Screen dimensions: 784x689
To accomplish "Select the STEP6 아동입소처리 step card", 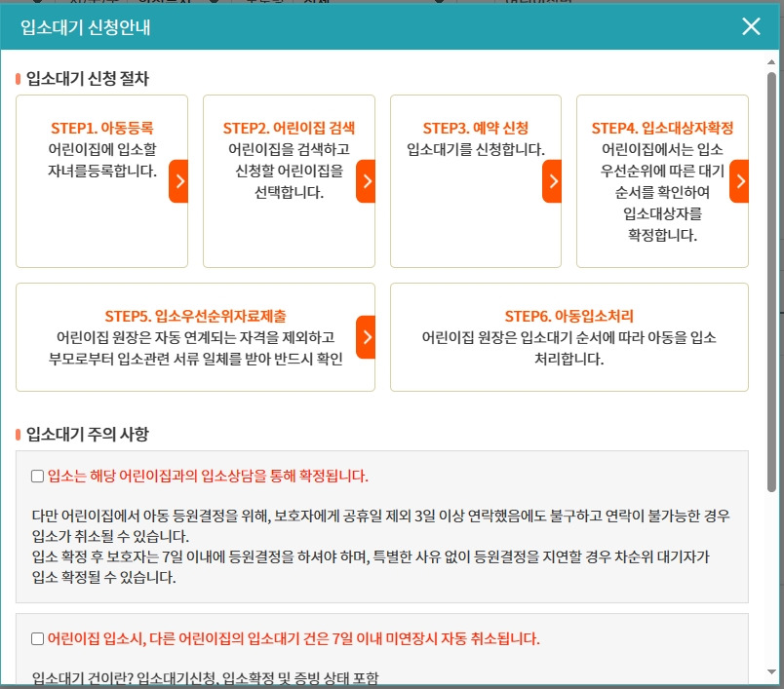I will pyautogui.click(x=569, y=338).
